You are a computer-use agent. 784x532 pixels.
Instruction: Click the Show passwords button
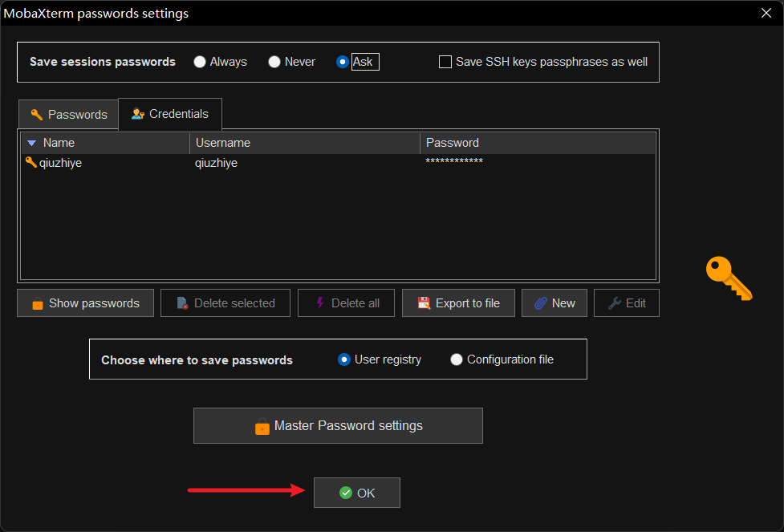[x=86, y=303]
